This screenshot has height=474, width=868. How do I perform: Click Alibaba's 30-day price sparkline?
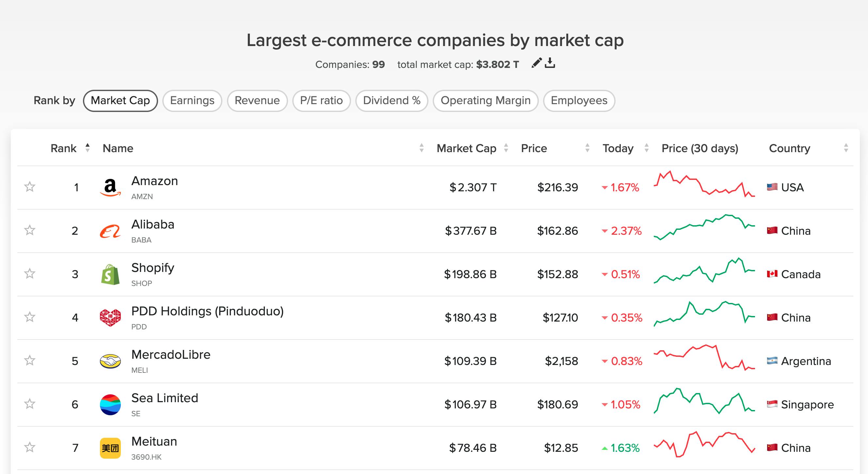click(x=703, y=231)
